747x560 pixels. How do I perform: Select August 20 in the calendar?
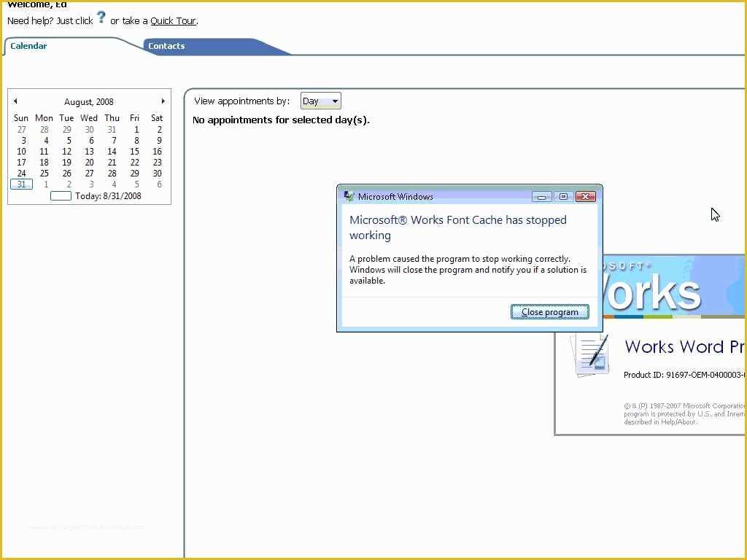(x=89, y=163)
